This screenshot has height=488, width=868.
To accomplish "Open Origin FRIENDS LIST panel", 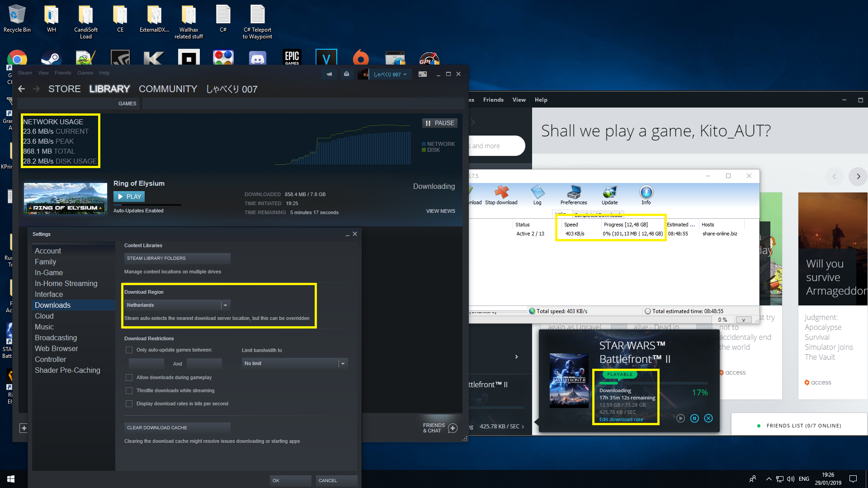I will pos(799,426).
